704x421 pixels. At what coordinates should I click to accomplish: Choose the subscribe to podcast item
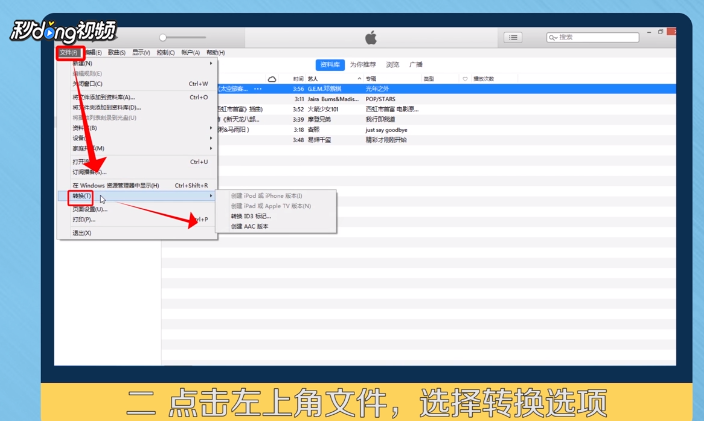click(137, 172)
